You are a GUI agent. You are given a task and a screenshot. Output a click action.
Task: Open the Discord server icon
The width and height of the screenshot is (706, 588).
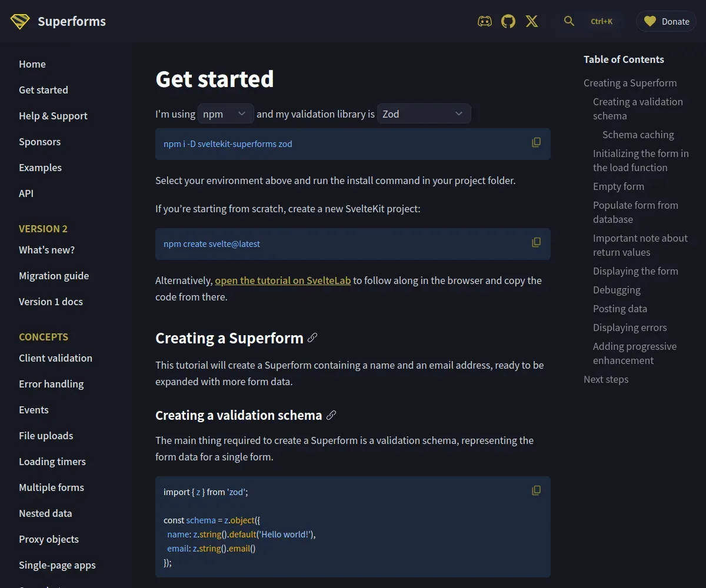pos(485,22)
